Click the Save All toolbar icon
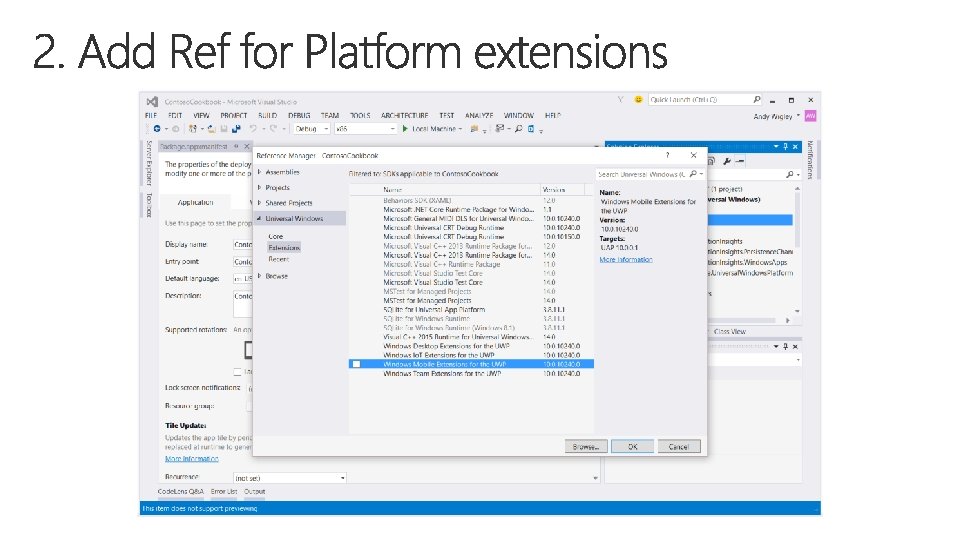The image size is (960, 540). (x=236, y=129)
